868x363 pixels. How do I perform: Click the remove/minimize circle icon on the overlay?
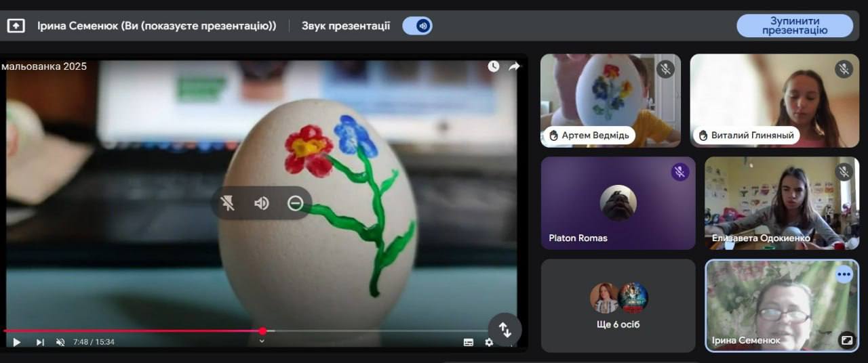tap(295, 203)
